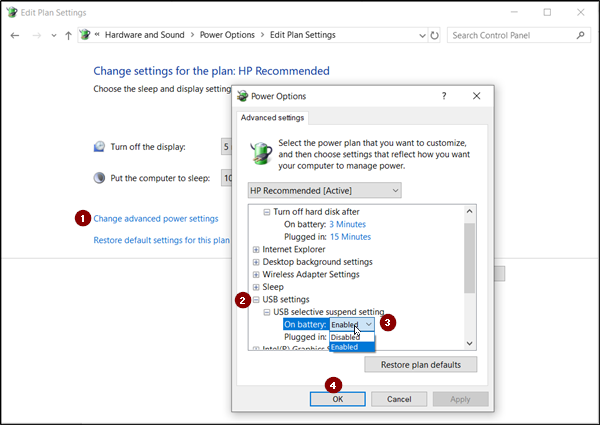Click the settings list scroll down arrow

[x=470, y=344]
